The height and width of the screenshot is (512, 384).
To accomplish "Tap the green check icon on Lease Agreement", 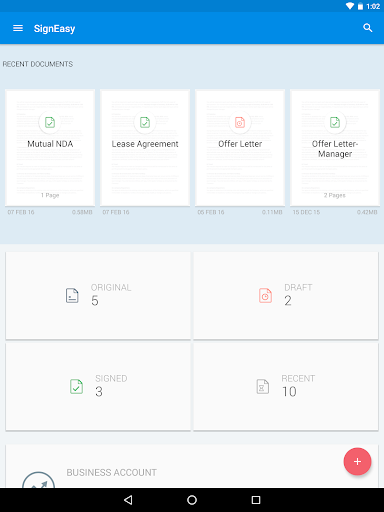I will [145, 122].
